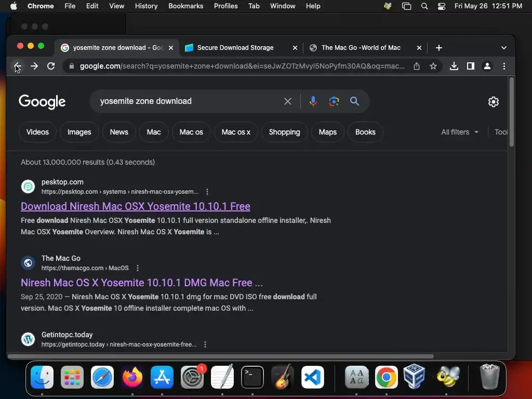Select the Maps filter chip
The width and height of the screenshot is (532, 399).
tap(328, 132)
